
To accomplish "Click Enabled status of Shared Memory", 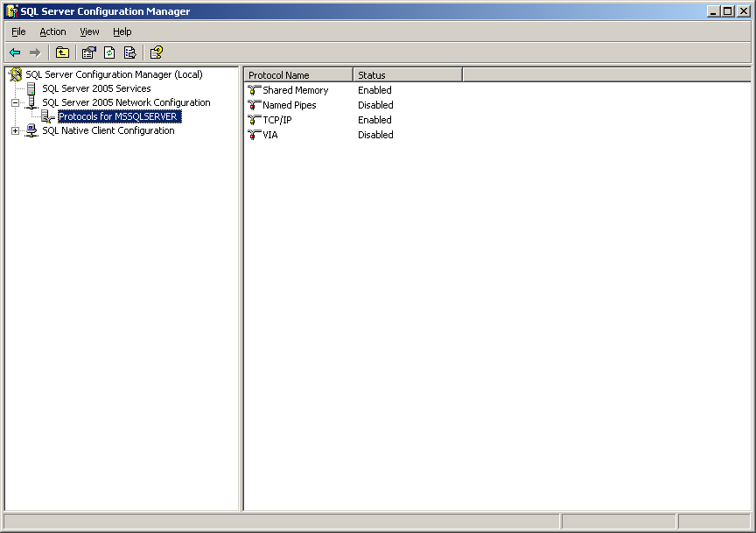I will [x=374, y=90].
